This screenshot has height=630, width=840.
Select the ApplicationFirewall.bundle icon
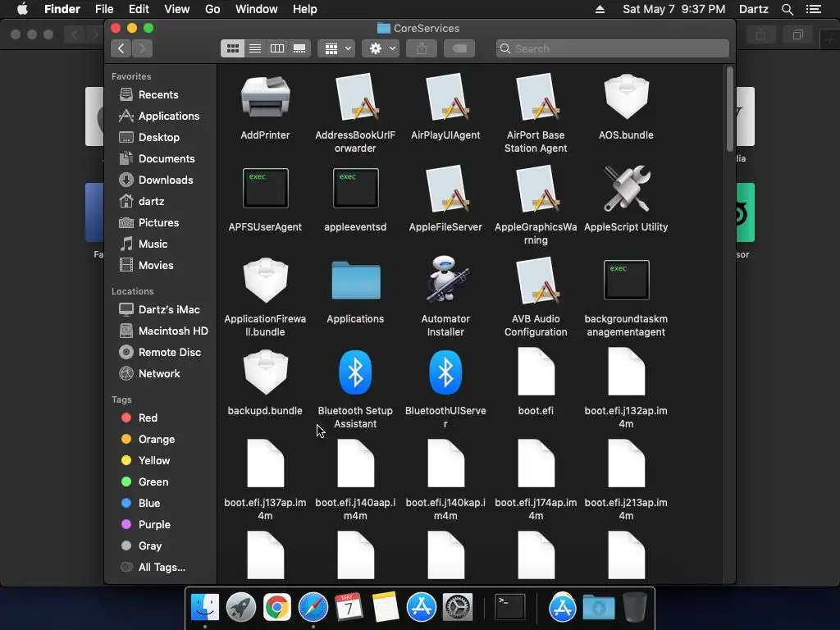[265, 281]
